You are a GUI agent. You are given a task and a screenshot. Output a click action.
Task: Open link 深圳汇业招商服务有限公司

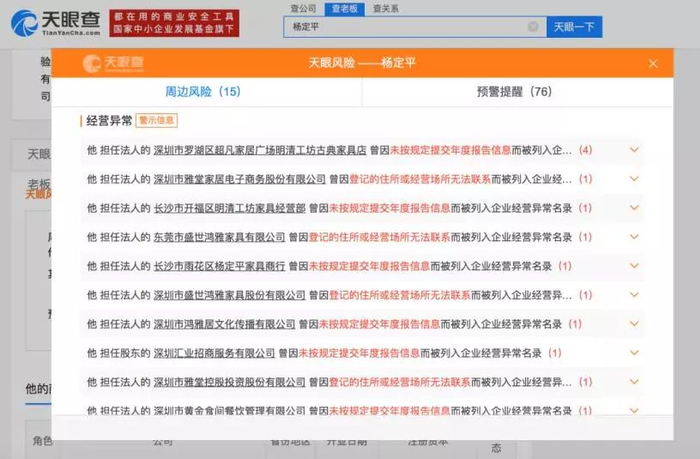pos(214,353)
